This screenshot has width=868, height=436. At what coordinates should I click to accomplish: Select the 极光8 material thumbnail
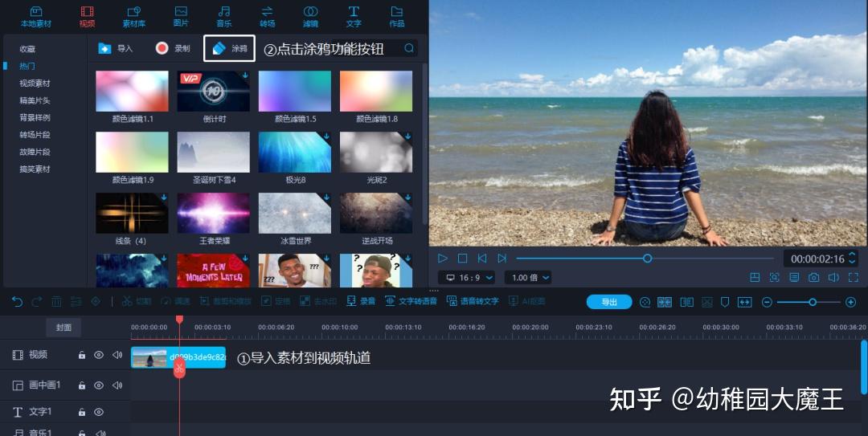click(x=295, y=152)
